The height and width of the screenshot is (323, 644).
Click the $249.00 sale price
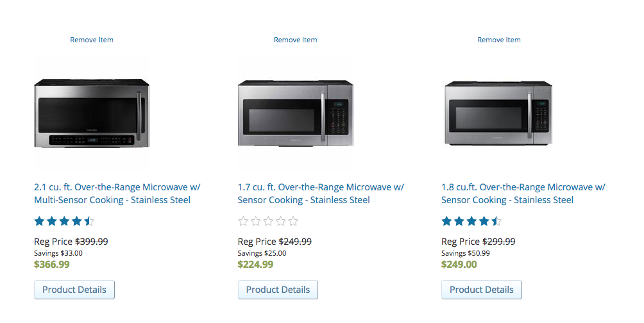(x=459, y=264)
